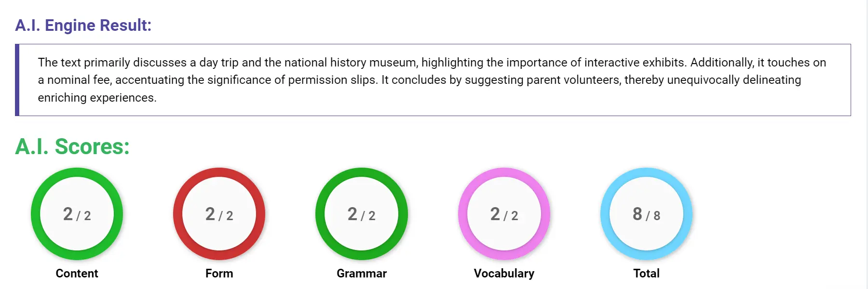Screen dimensions: 868x289
Task: Click the Form label below its score
Action: click(219, 273)
